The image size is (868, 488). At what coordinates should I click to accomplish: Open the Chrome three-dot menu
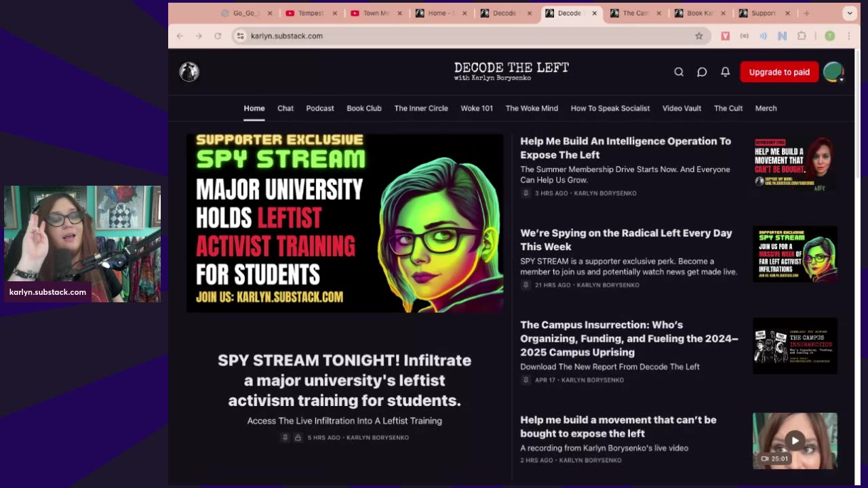pyautogui.click(x=848, y=36)
